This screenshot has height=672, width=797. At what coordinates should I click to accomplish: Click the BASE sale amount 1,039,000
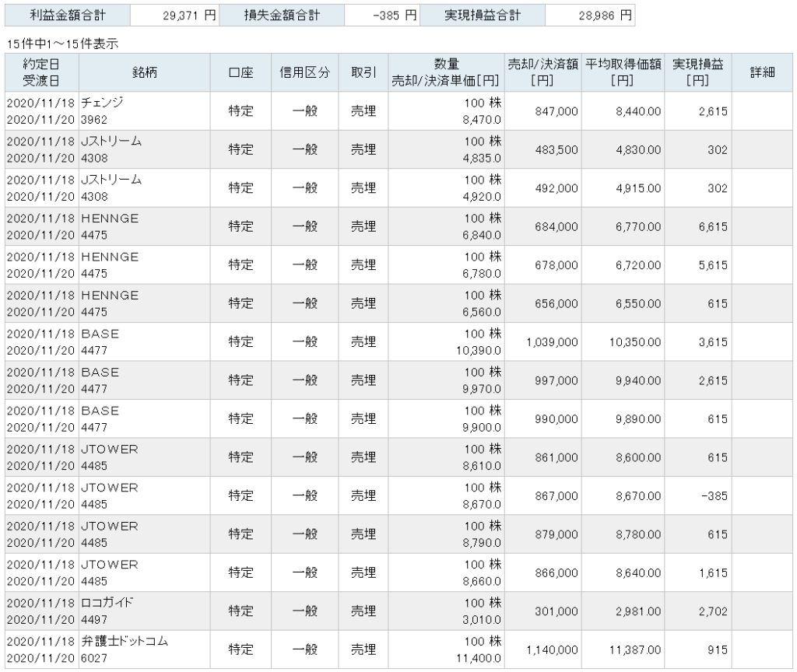coord(552,342)
